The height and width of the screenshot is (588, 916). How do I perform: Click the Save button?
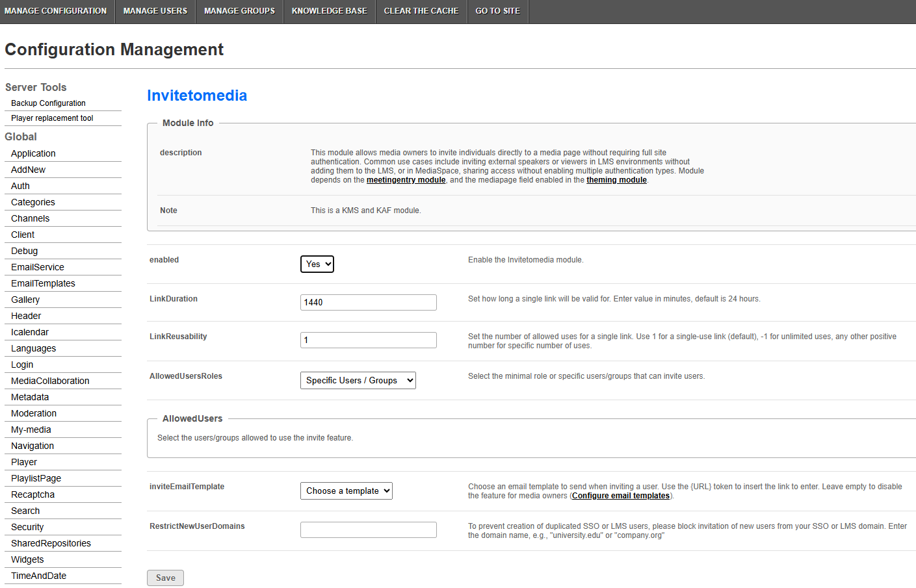[x=165, y=578]
